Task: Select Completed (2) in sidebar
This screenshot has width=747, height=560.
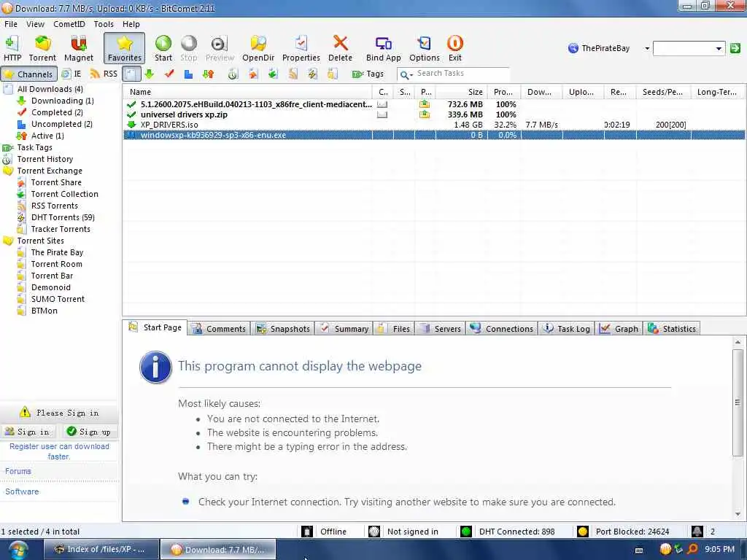Action: [x=57, y=112]
